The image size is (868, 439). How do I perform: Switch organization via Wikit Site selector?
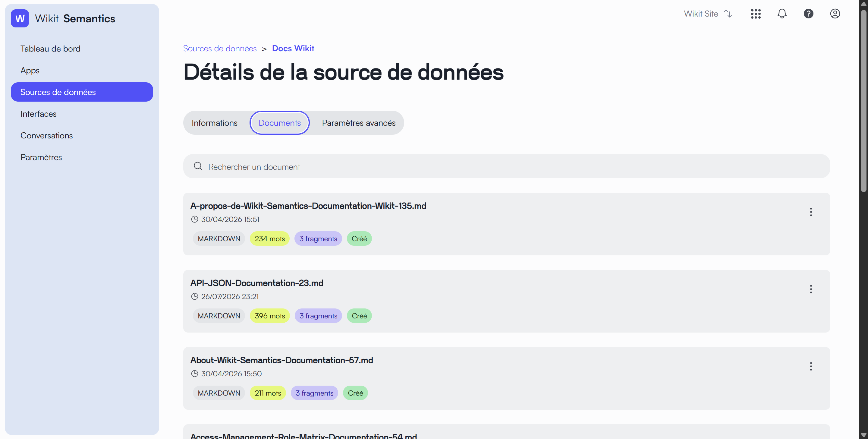tap(708, 14)
